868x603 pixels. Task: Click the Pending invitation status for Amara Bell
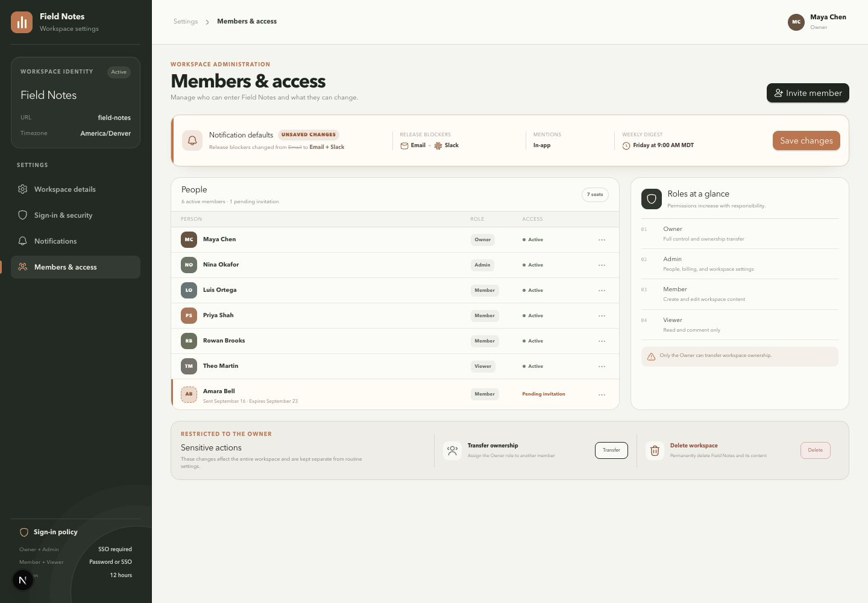[544, 394]
